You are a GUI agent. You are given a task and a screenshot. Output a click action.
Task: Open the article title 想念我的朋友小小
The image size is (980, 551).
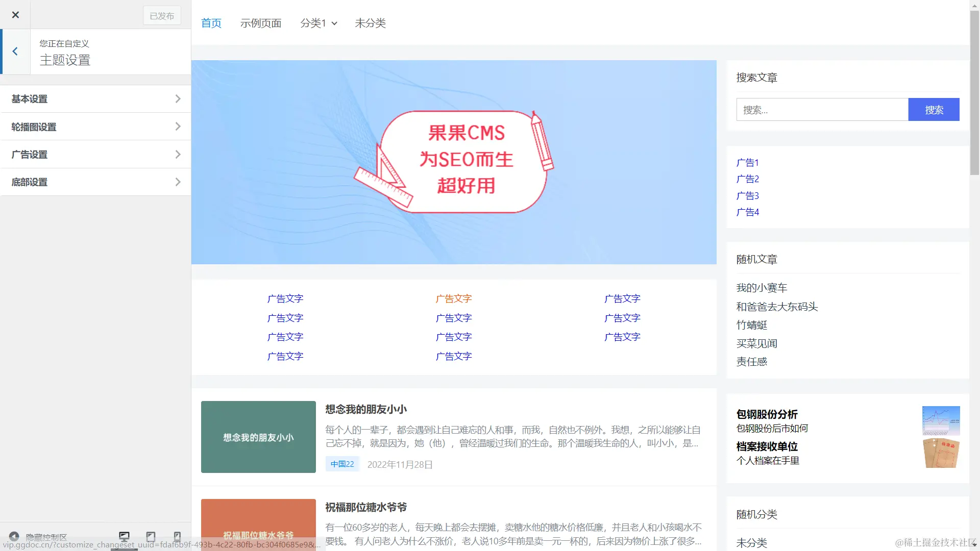366,409
